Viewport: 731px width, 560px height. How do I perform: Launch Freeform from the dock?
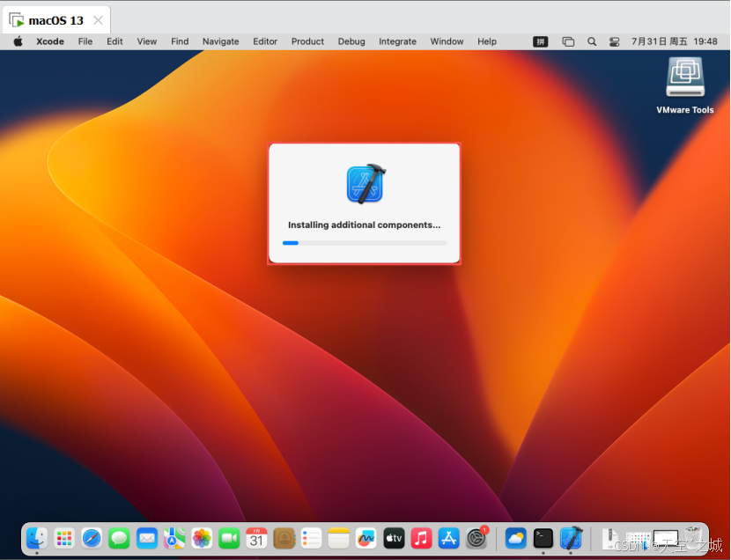(366, 538)
